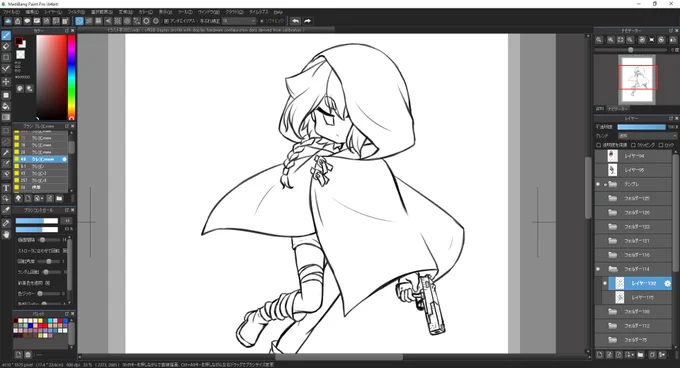Select the Gradient tool
The width and height of the screenshot is (680, 368).
coord(6,117)
